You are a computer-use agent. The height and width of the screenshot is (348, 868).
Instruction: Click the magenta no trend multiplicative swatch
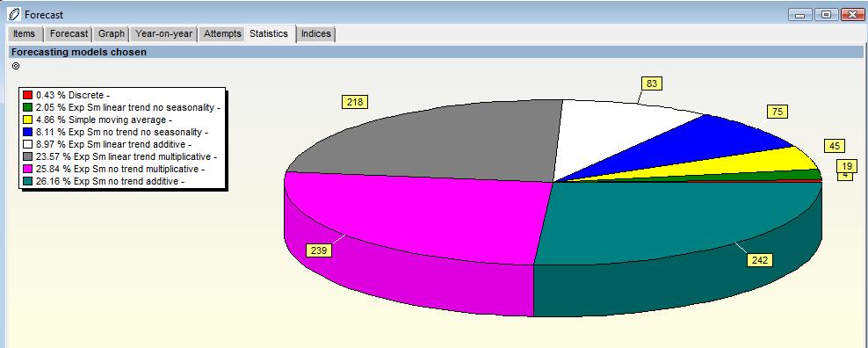click(28, 169)
